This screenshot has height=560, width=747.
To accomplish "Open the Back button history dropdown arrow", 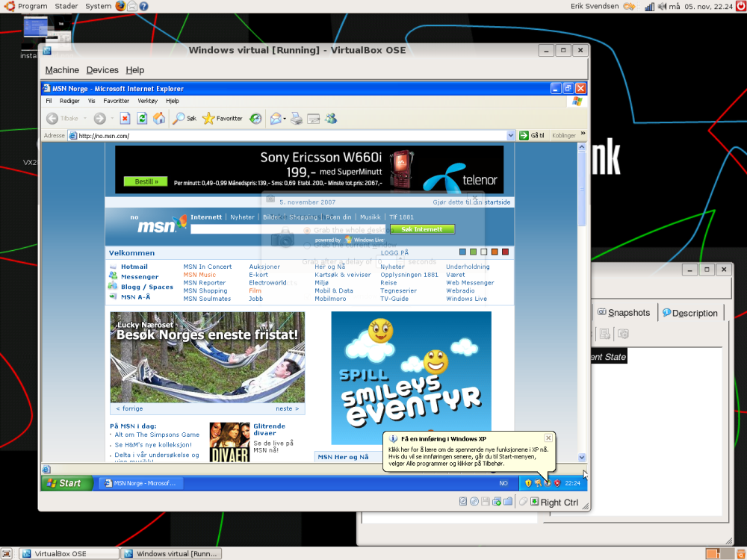I will pyautogui.click(x=85, y=119).
